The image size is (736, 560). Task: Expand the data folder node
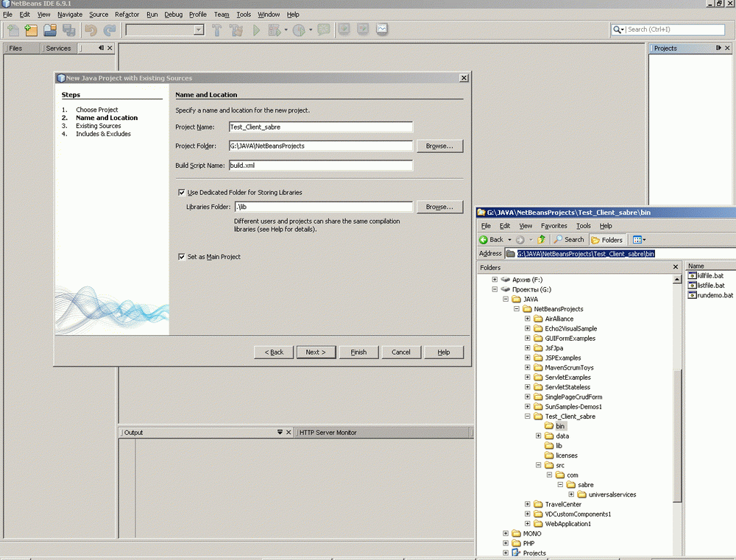click(x=539, y=436)
